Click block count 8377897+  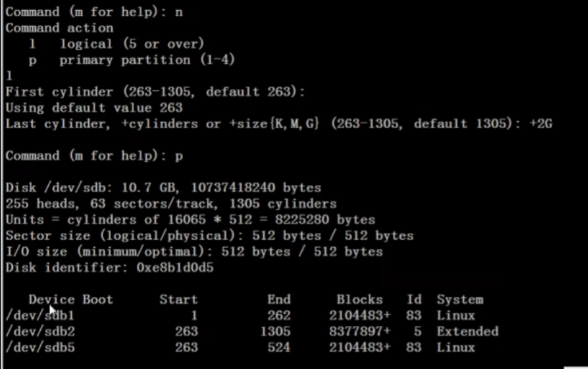[x=360, y=332]
